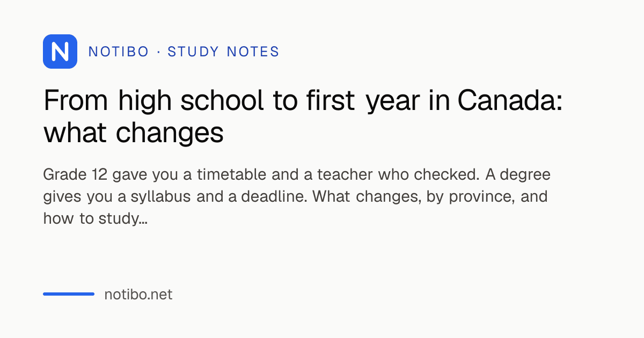Open the notibo.net site link
644x338 pixels.
138,295
